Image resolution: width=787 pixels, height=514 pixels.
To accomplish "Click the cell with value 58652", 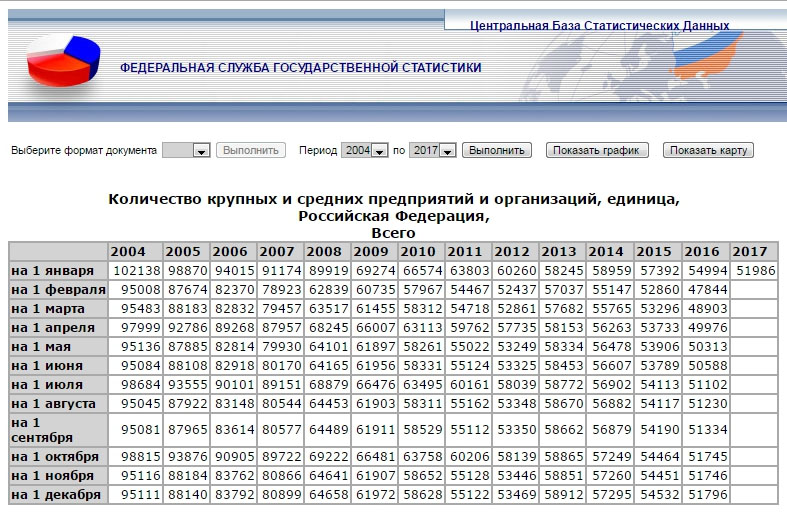I will point(422,476).
